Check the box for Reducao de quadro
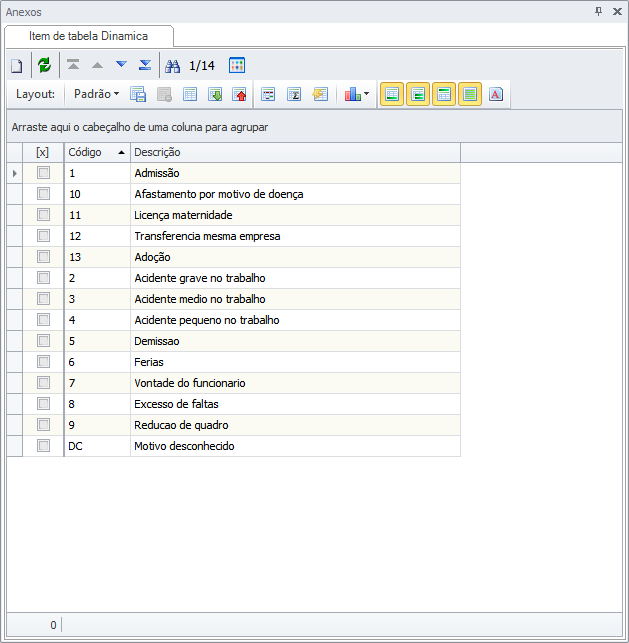Screen dimensions: 629x643 pos(43,424)
